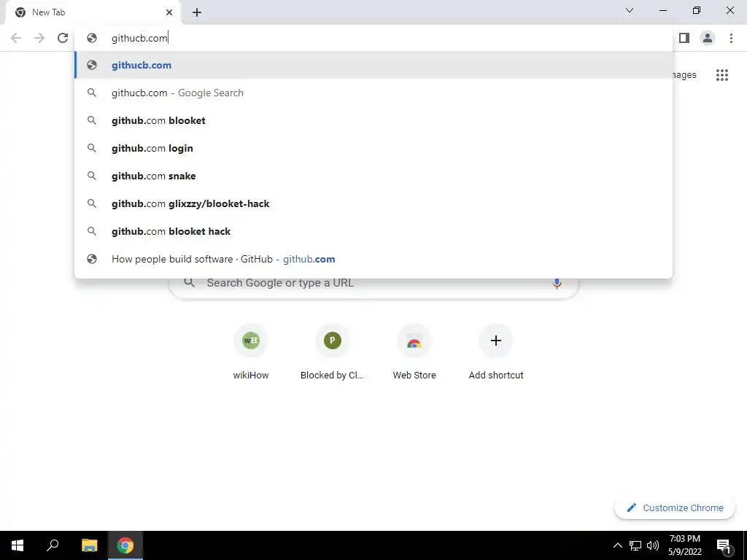Select the New Tab tab
Screen dimensions: 747x560
[93, 12]
